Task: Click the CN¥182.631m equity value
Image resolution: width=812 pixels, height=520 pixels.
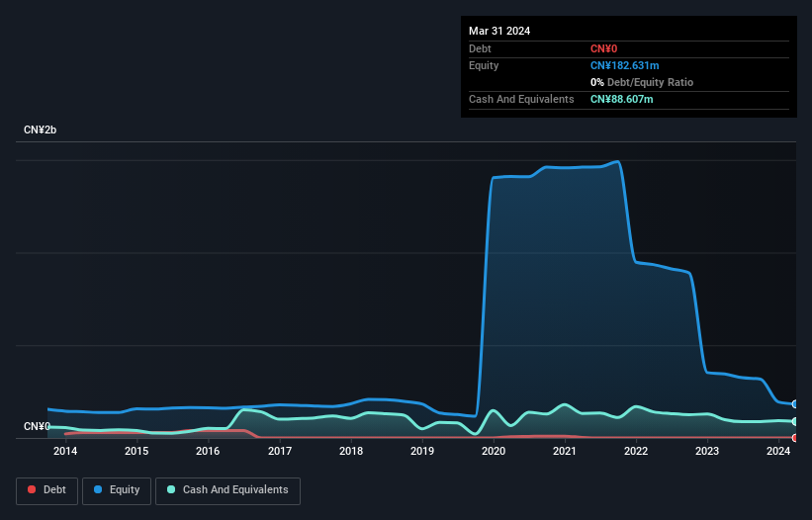Action: tap(624, 65)
